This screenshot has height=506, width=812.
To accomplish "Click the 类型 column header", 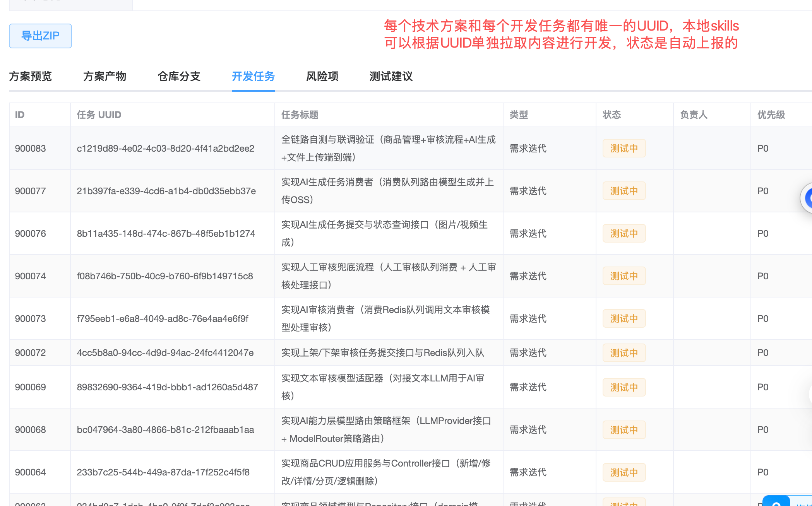I will 519,115.
